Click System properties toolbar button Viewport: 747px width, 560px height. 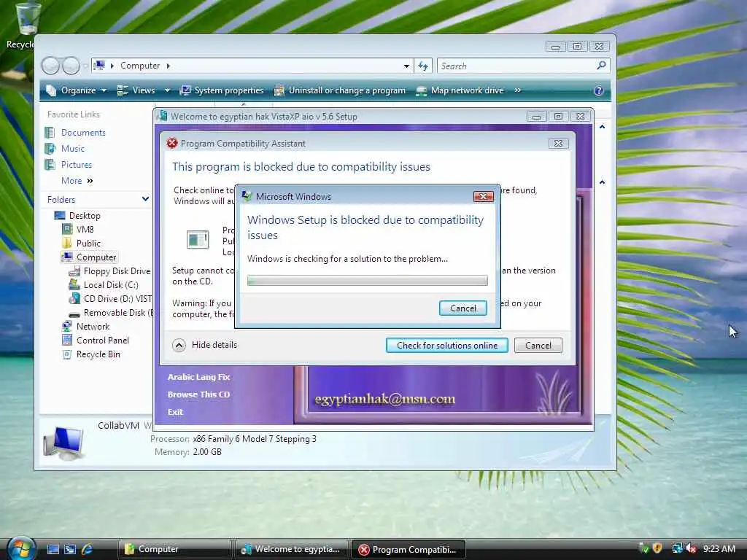222,90
